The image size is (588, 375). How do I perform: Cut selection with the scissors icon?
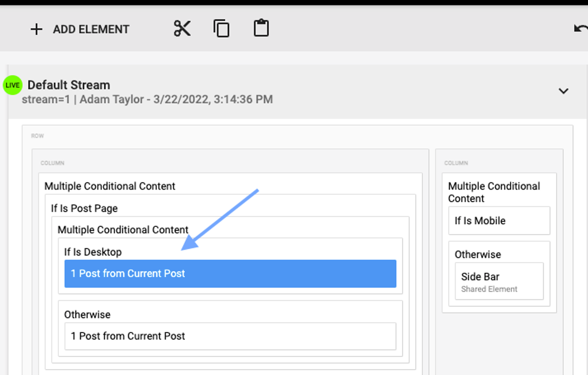tap(182, 28)
